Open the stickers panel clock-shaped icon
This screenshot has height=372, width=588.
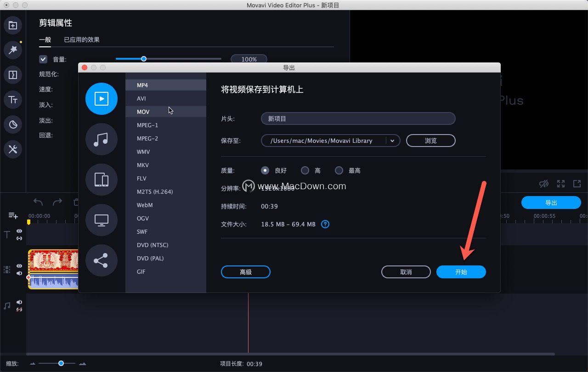(x=13, y=124)
